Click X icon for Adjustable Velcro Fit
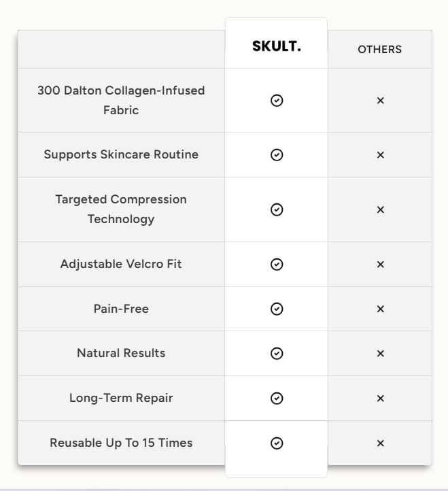This screenshot has width=448, height=491. [381, 265]
